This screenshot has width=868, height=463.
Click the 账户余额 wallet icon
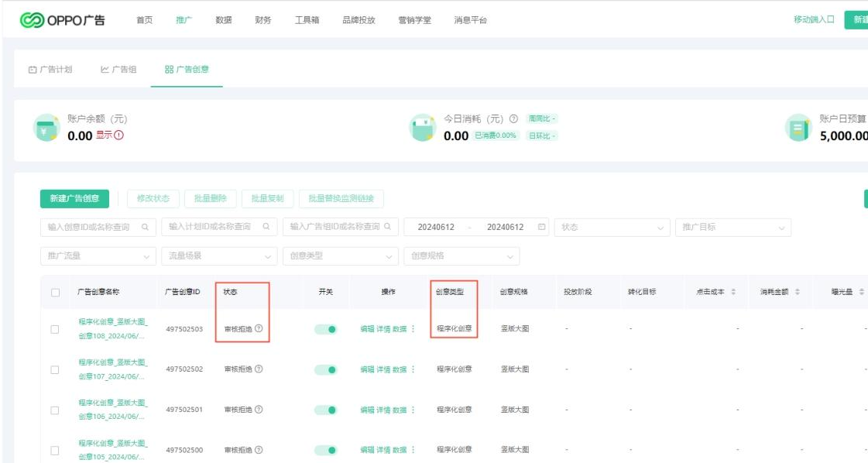point(46,128)
